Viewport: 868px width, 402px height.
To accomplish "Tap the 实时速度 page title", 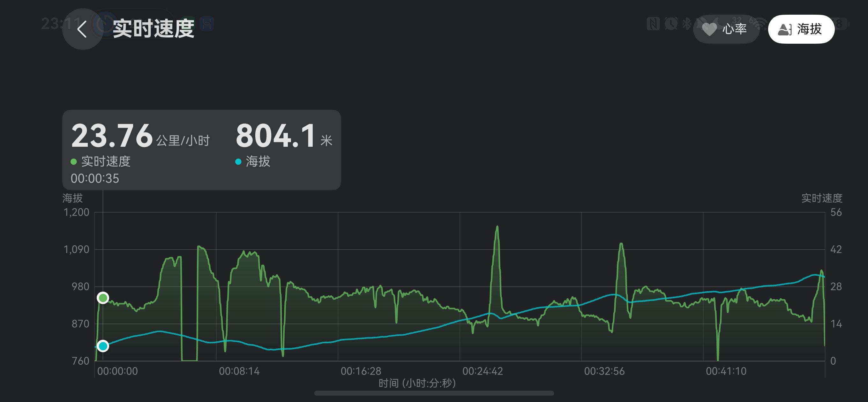I will click(153, 29).
